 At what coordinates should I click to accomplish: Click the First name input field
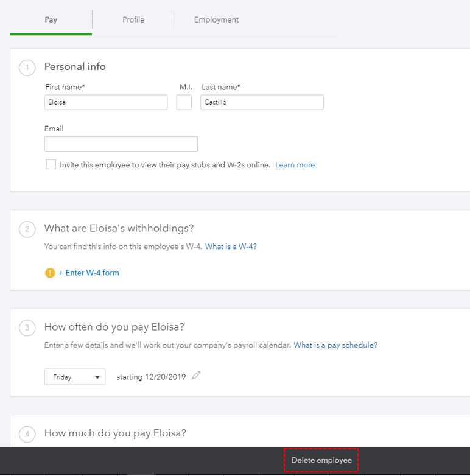point(106,102)
